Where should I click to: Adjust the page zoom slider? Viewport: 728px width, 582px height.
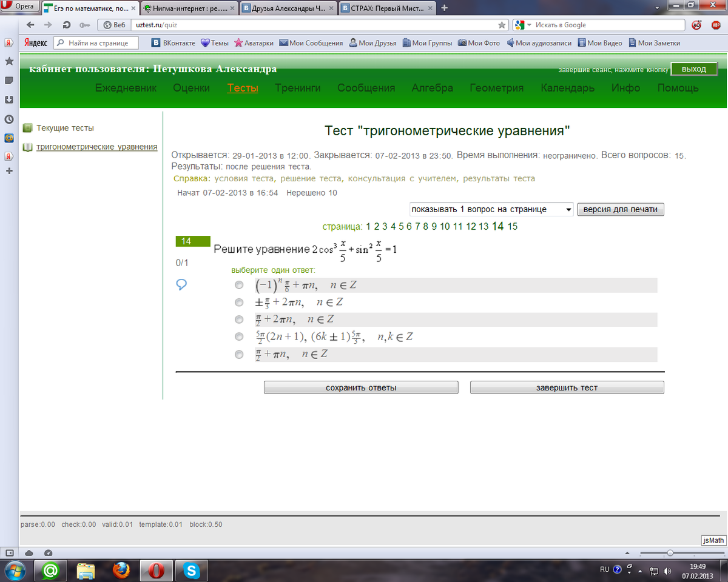click(670, 553)
